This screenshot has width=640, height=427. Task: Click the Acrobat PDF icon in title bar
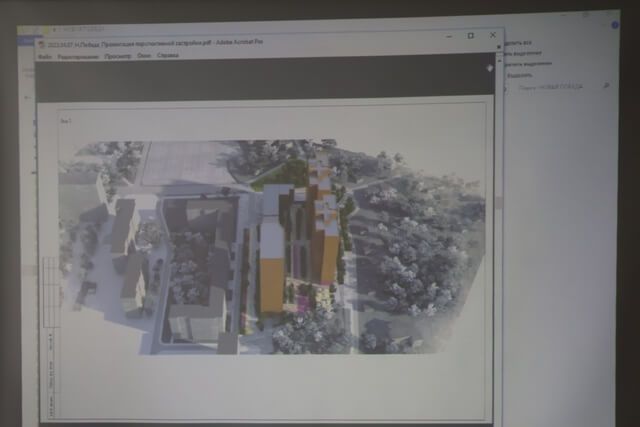pos(41,43)
